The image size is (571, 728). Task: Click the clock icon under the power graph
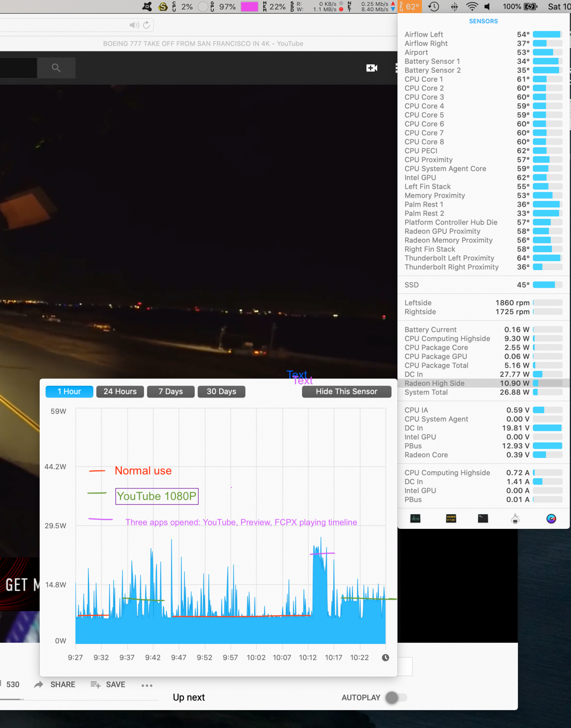385,657
